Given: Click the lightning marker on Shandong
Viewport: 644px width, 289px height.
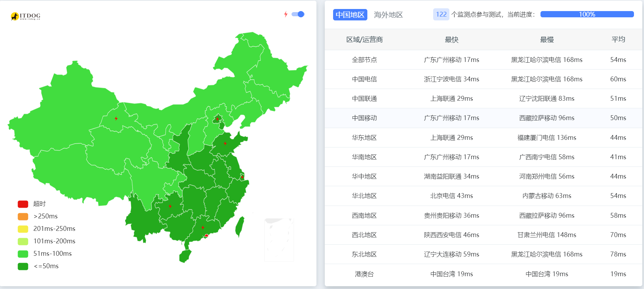Looking at the screenshot, I should 225,143.
